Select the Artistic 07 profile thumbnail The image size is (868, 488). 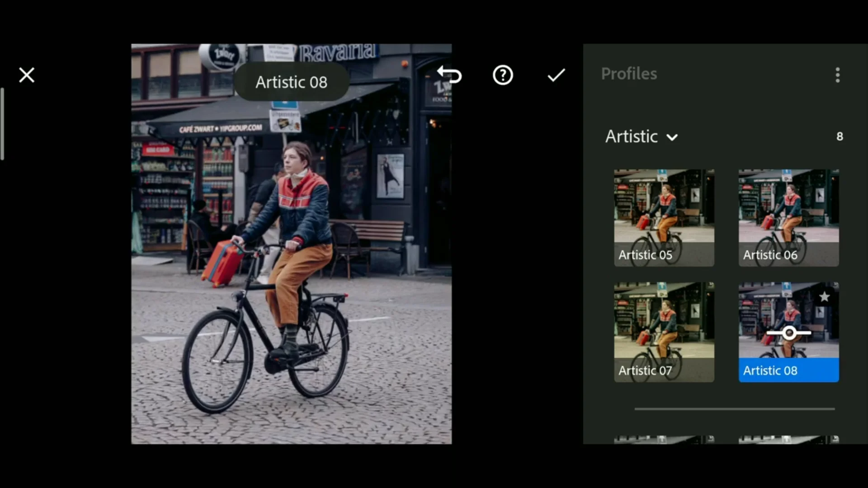click(664, 332)
